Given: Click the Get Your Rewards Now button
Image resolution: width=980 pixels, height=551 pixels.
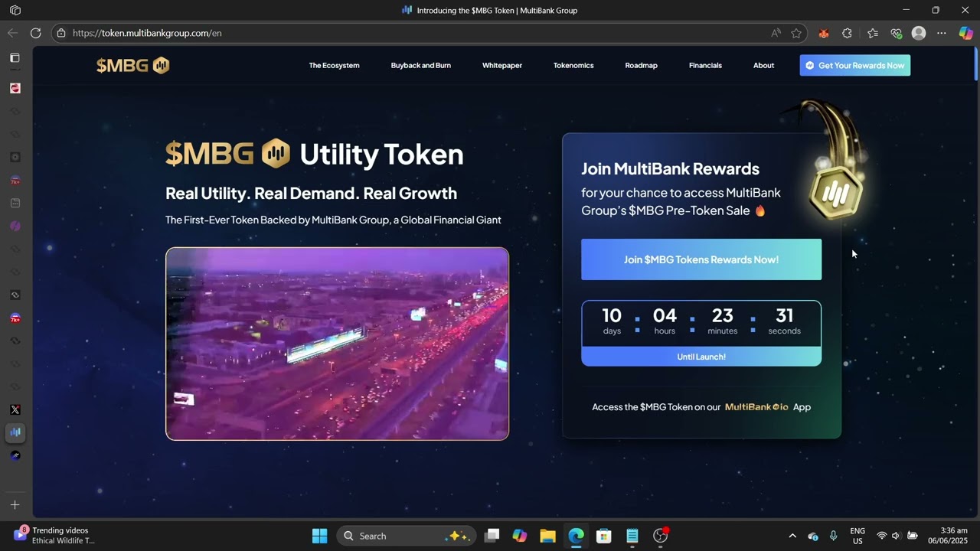Looking at the screenshot, I should [855, 65].
